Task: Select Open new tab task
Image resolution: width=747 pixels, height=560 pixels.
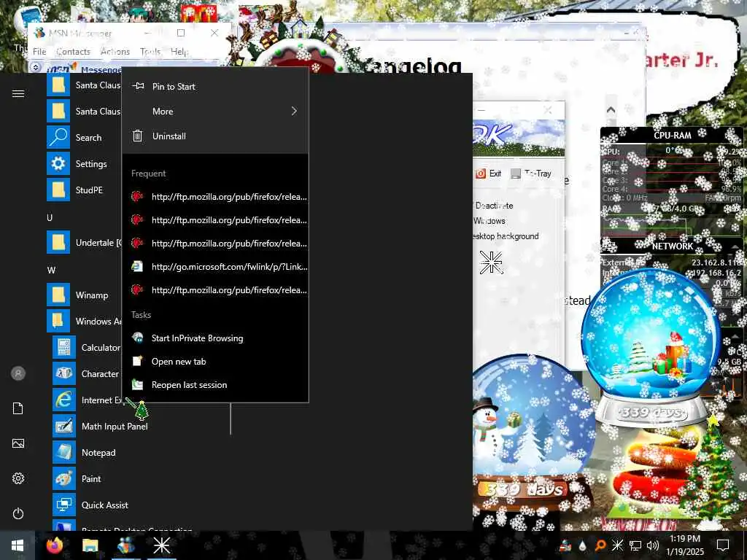Action: coord(215,362)
